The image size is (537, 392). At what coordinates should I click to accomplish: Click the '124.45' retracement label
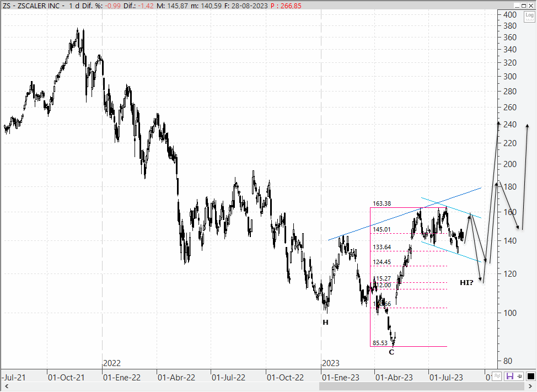[382, 262]
